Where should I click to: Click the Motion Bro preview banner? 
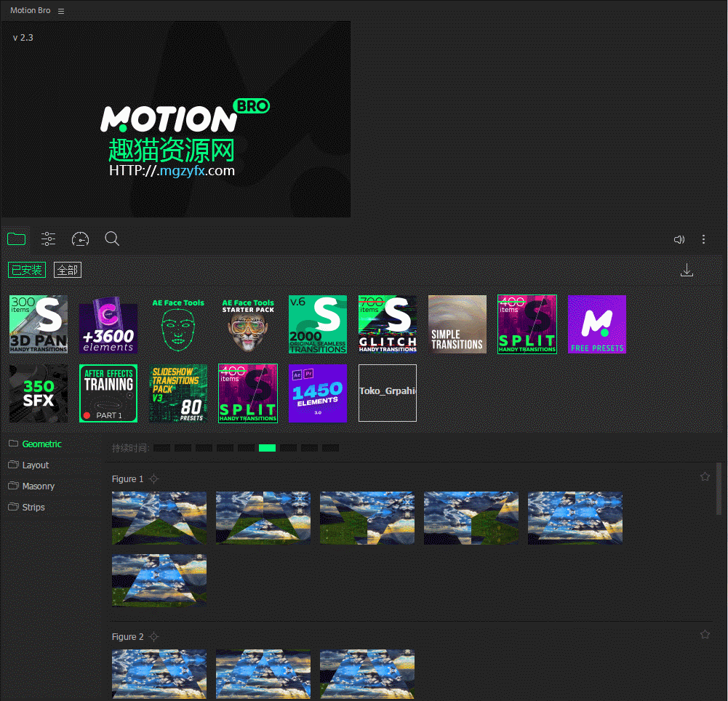click(x=175, y=119)
